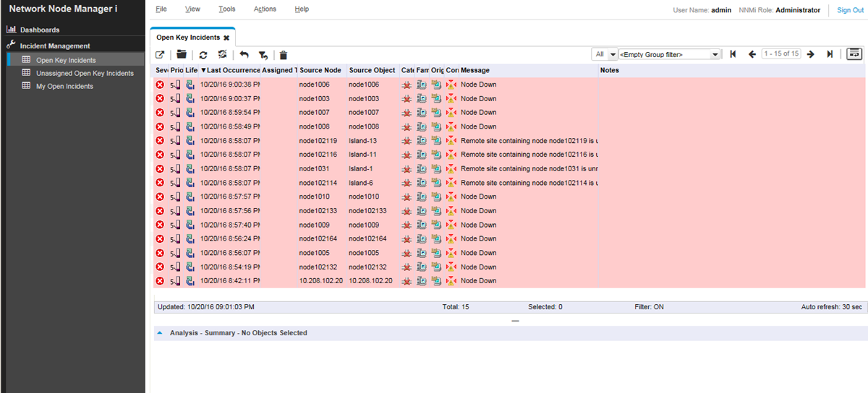Click the restore default filters icon

pos(263,54)
